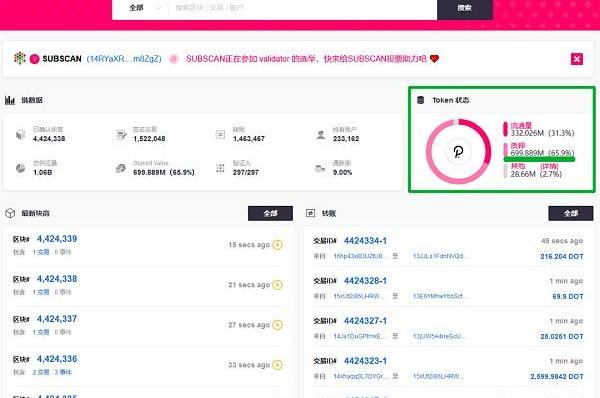600x398 pixels.
Task: Click the latest blocks cube outline icon
Action: (x=10, y=213)
